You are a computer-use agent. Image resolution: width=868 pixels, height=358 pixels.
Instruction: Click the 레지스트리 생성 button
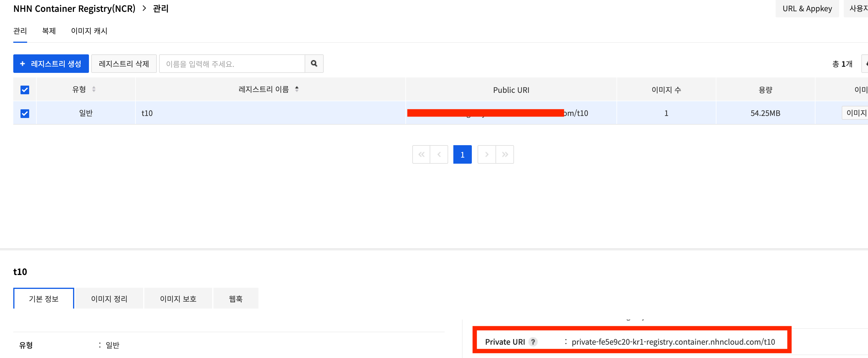pos(51,64)
